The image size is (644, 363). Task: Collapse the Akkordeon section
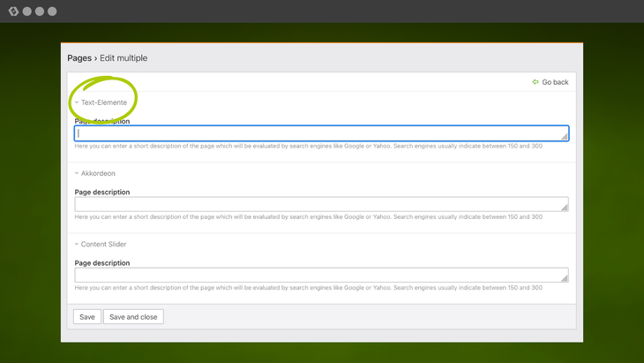(97, 173)
